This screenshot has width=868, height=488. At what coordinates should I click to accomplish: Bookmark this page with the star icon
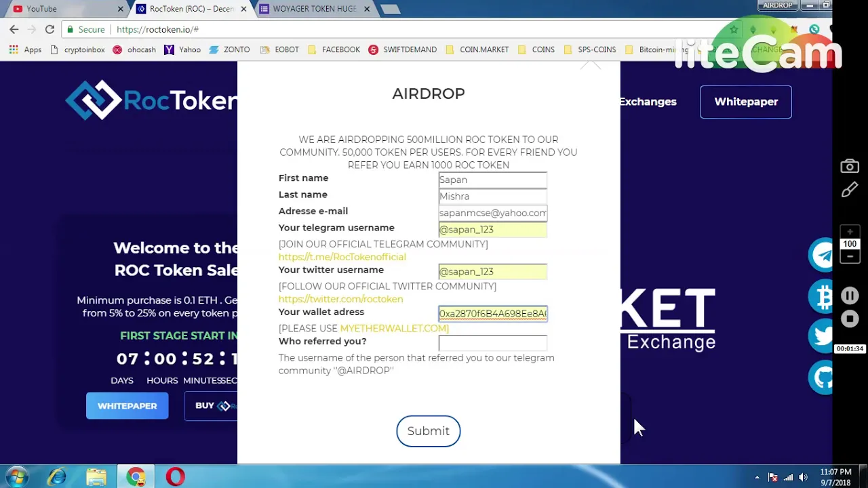coord(734,29)
